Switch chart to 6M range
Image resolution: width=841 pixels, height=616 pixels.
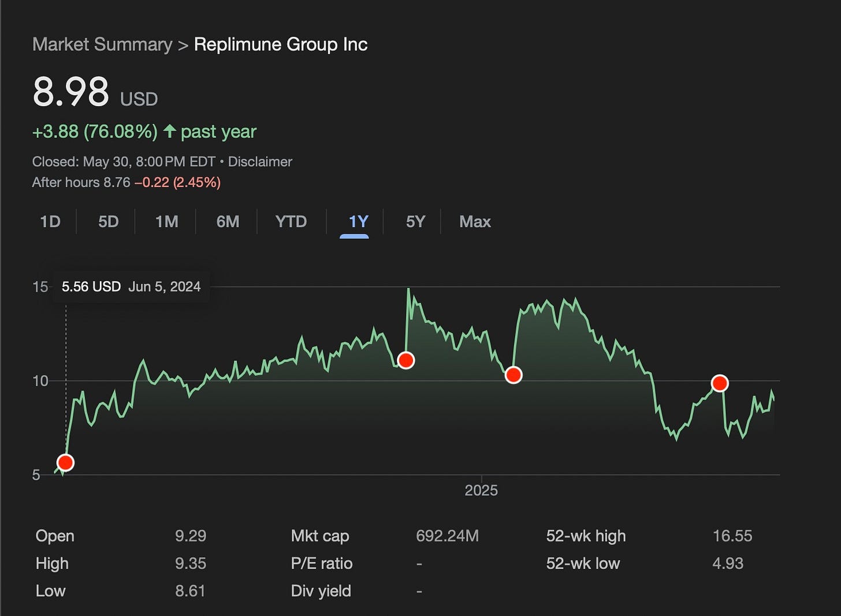coord(228,222)
